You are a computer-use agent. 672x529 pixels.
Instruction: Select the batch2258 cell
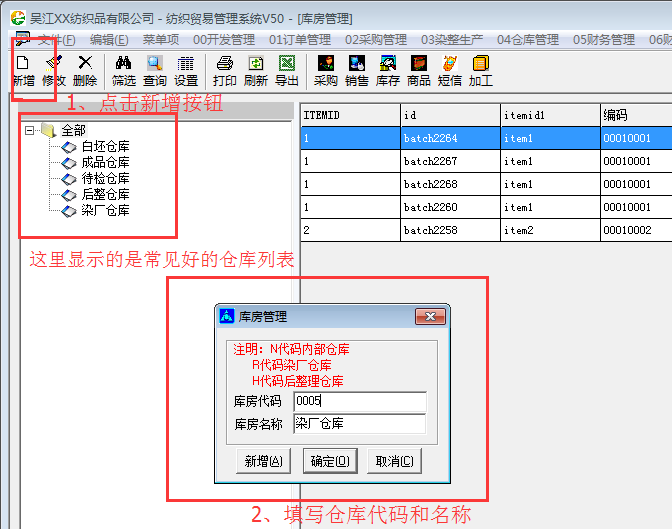pos(450,230)
